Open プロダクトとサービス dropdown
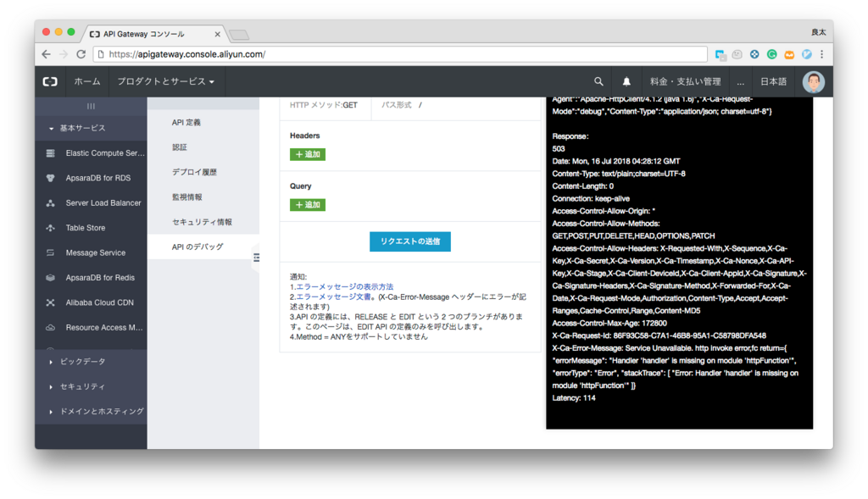 [x=165, y=81]
